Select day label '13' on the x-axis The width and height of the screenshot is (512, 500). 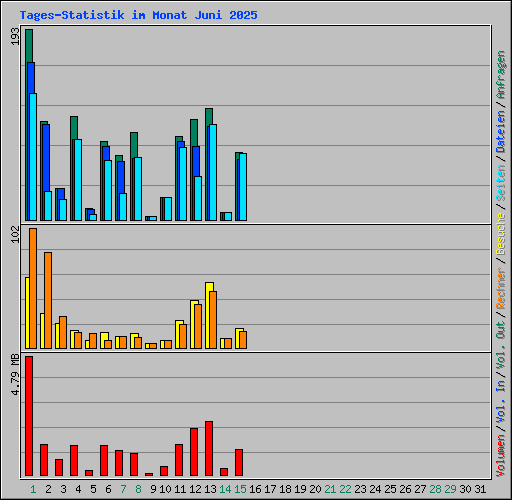click(x=210, y=489)
